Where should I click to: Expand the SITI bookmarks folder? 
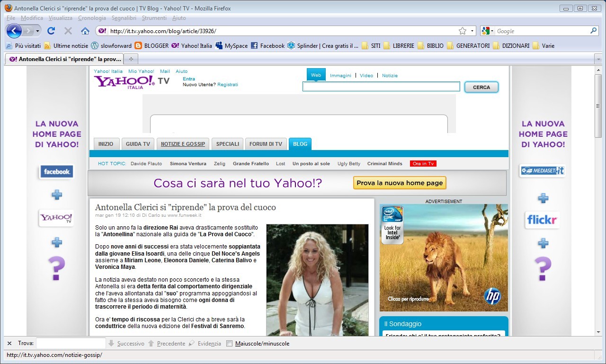(x=371, y=46)
